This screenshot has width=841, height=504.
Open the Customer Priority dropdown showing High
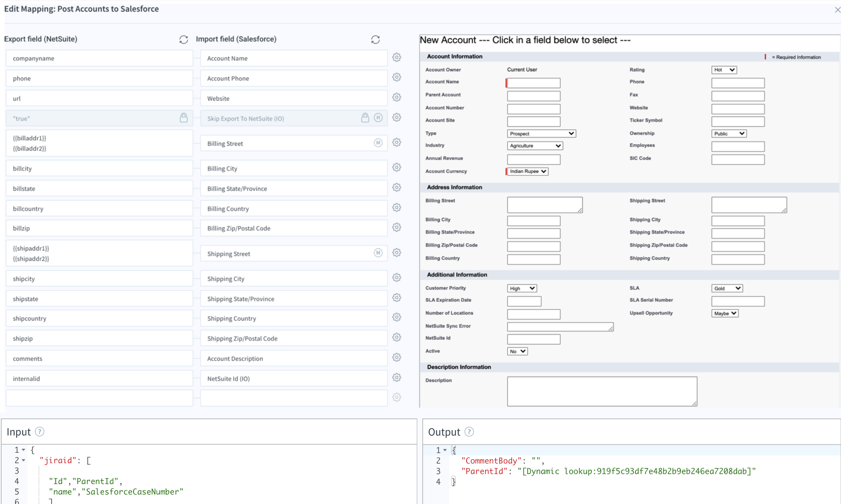coord(522,289)
